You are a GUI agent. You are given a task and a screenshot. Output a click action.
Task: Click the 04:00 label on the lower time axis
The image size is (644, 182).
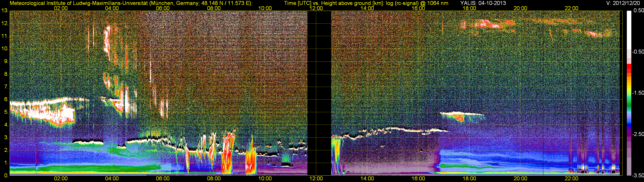(112, 179)
